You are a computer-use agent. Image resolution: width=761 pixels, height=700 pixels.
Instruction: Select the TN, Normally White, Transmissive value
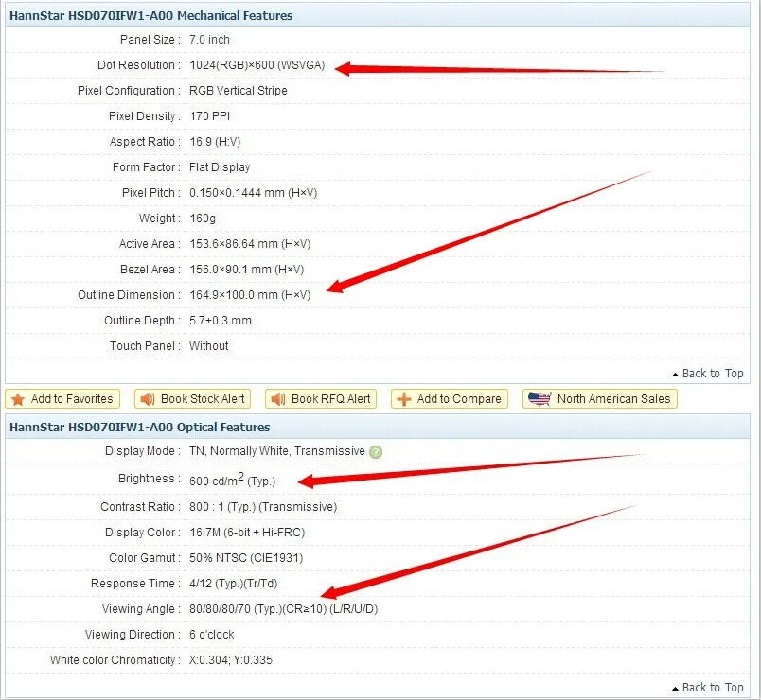point(276,451)
